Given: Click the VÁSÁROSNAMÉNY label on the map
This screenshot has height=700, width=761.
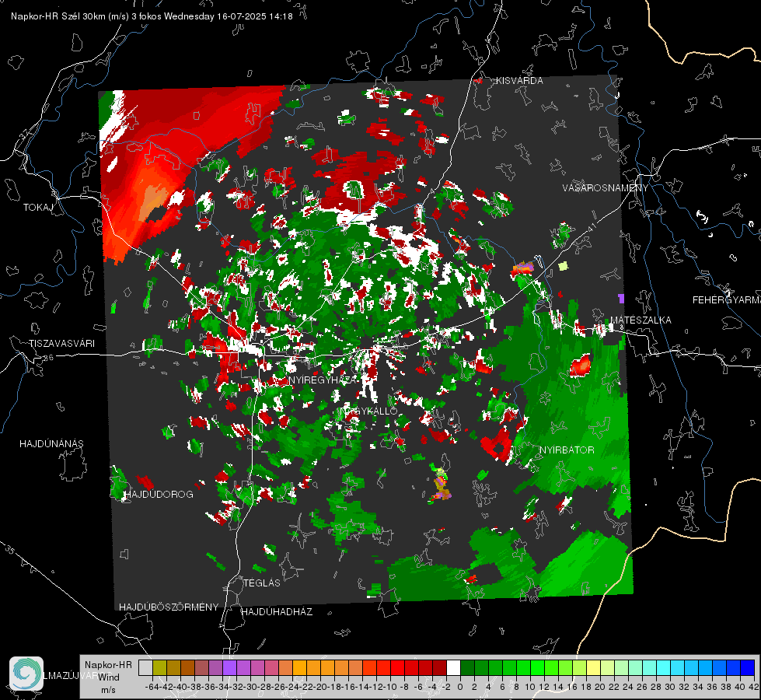Looking at the screenshot, I should coord(606,188).
